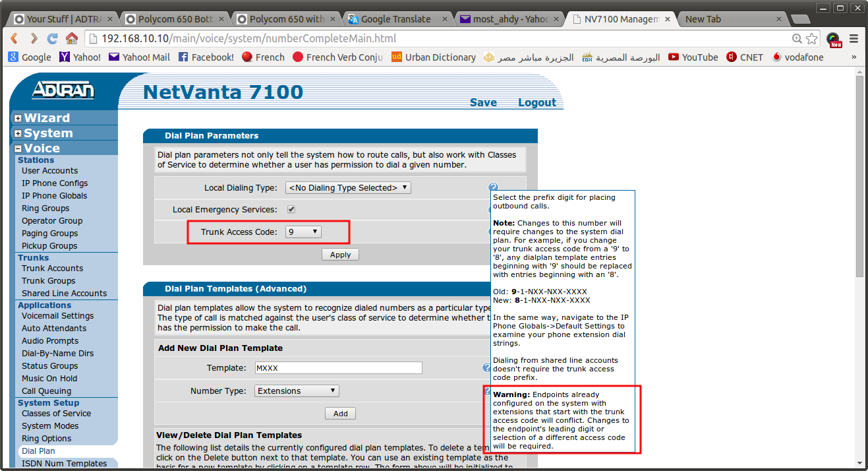Switch to Google Translate tab
This screenshot has width=868, height=471.
pos(397,18)
